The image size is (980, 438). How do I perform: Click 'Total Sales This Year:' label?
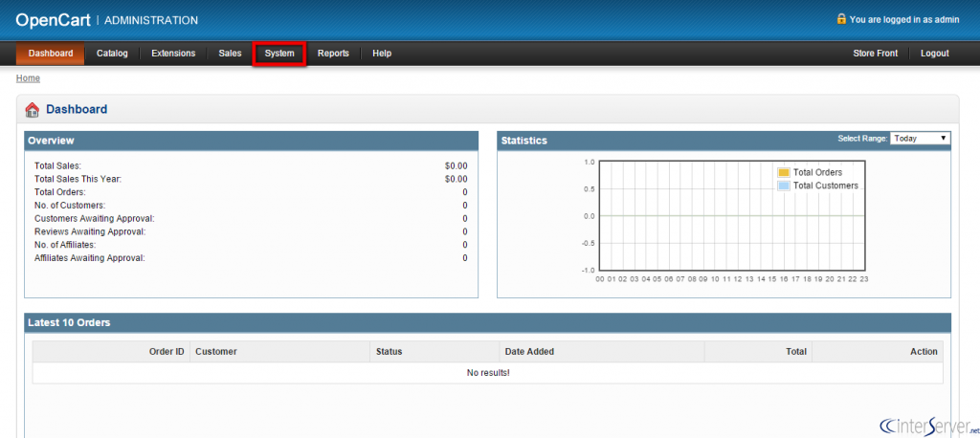point(78,179)
